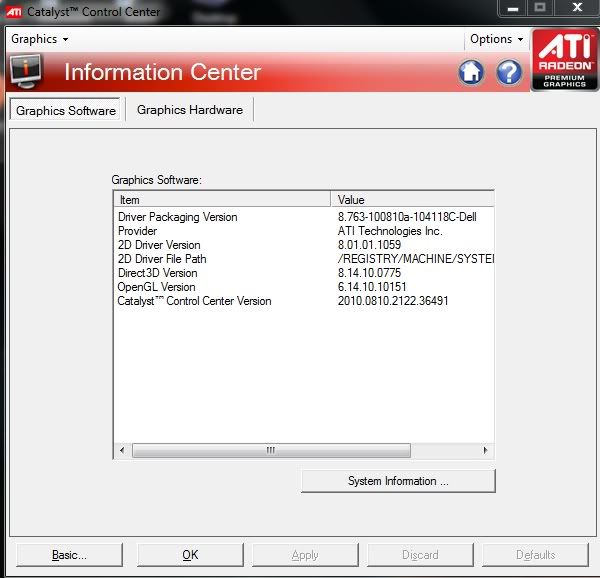Screen dimensions: 600x578
Task: Select the 2D Driver File Path row
Action: coord(304,259)
